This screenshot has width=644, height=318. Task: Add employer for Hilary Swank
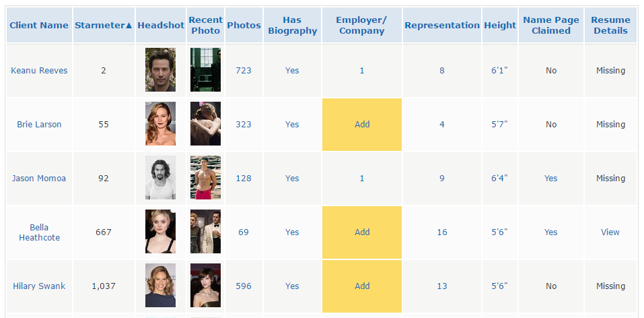[x=362, y=286]
